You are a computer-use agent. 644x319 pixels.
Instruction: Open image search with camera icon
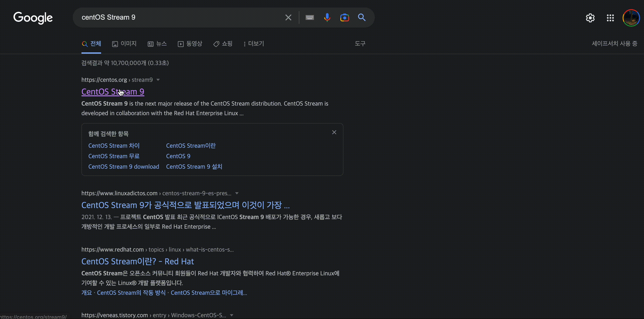click(344, 17)
